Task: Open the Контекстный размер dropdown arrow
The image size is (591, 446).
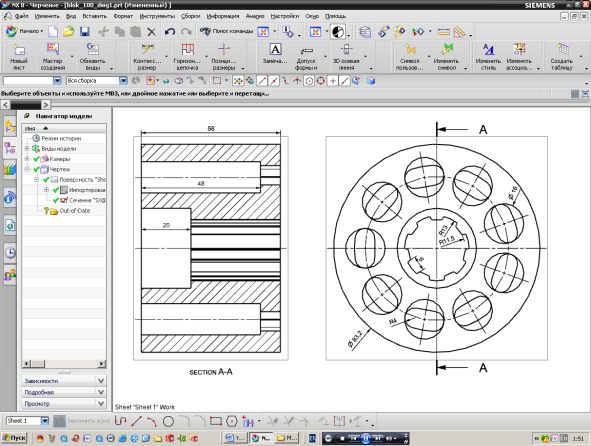Action: pos(167,57)
